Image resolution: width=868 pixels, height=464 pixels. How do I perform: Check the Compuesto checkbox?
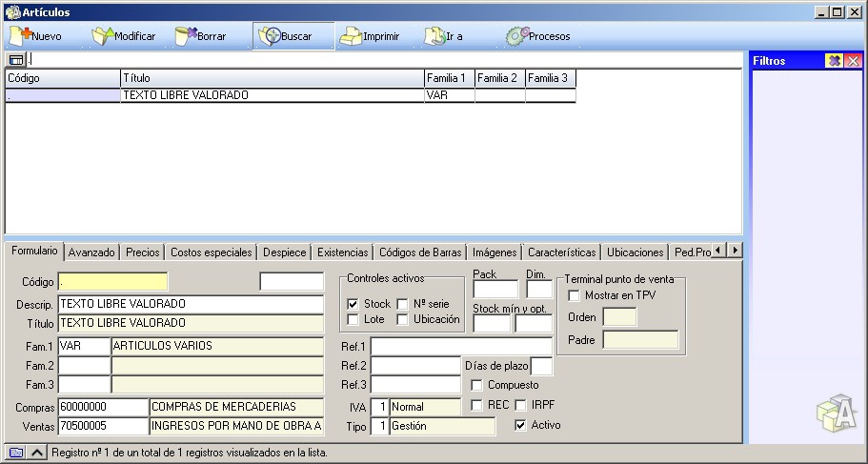pyautogui.click(x=476, y=385)
